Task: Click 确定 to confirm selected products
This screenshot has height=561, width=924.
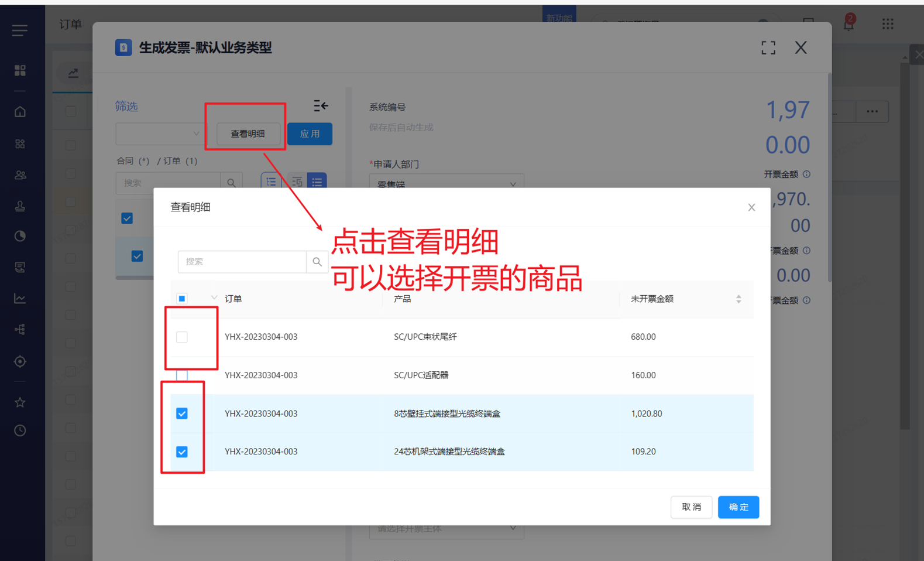Action: [x=738, y=507]
